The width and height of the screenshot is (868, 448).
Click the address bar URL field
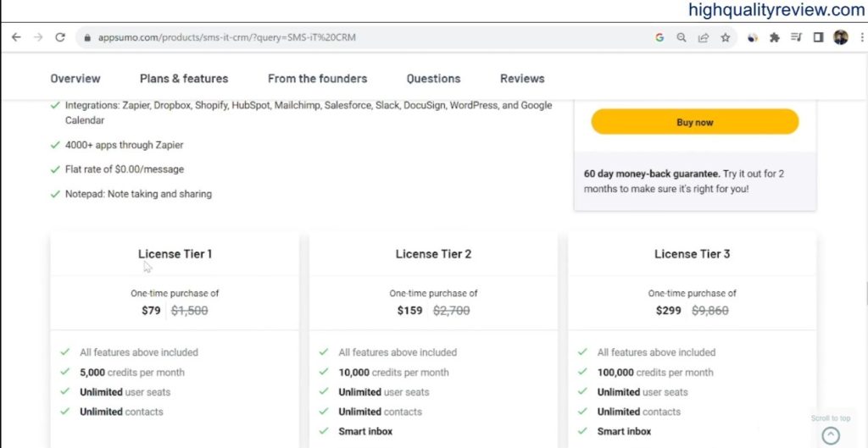[x=339, y=38]
